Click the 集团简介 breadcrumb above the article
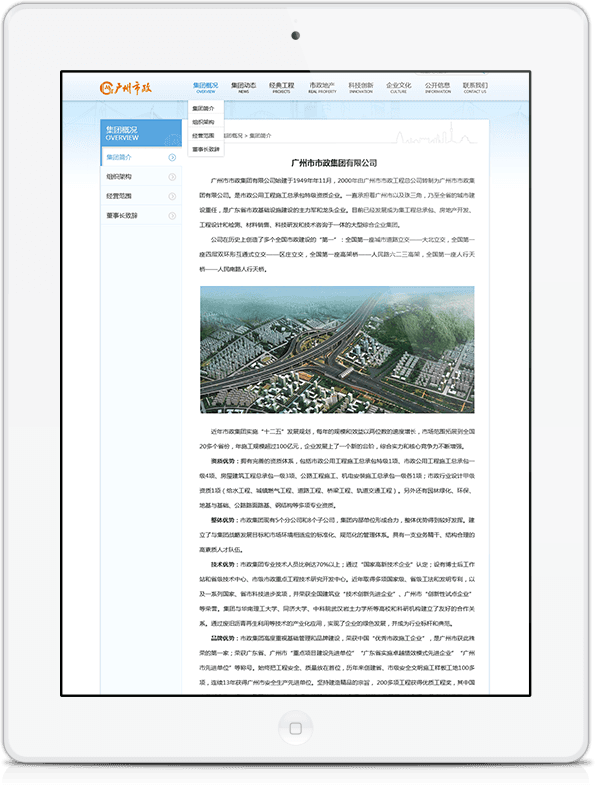 (261, 136)
